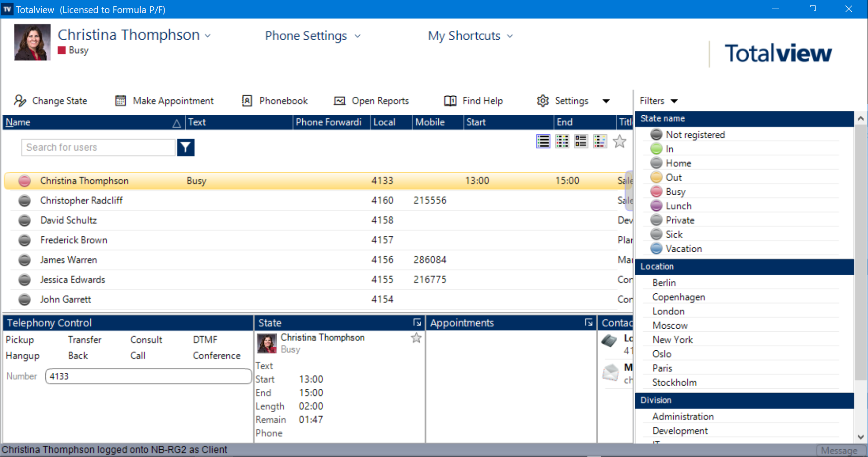Filter by Private state
Image resolution: width=868 pixels, height=457 pixels.
(680, 220)
